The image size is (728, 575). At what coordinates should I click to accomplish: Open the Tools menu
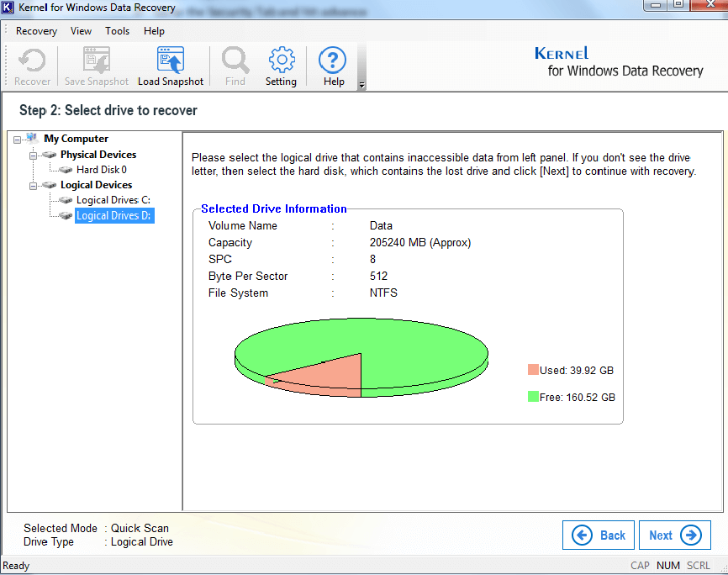[x=117, y=31]
